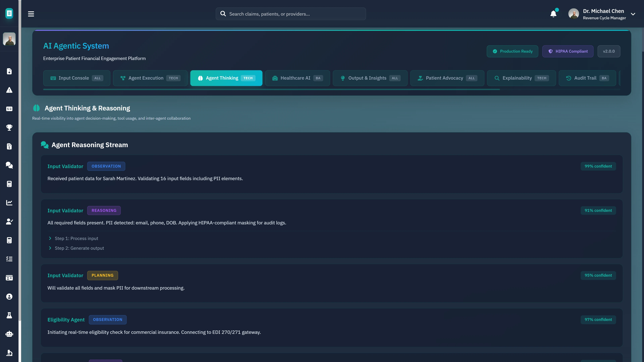Click the search claims, patients, or providers field

point(291,14)
